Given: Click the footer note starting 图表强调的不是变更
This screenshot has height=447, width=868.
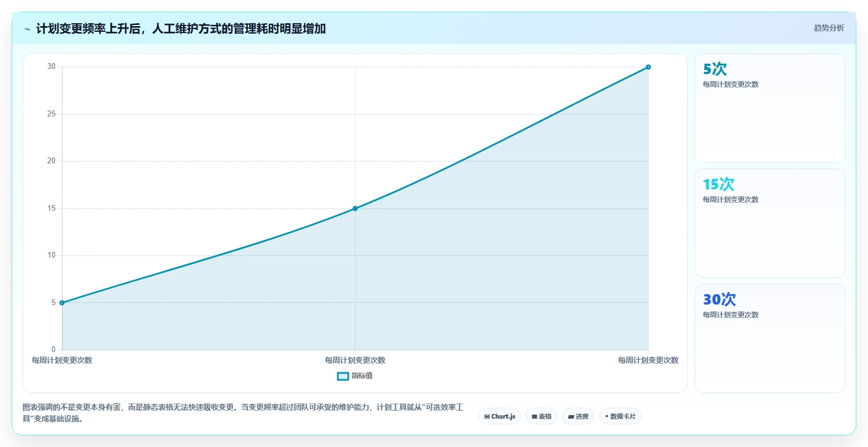Looking at the screenshot, I should 243,413.
